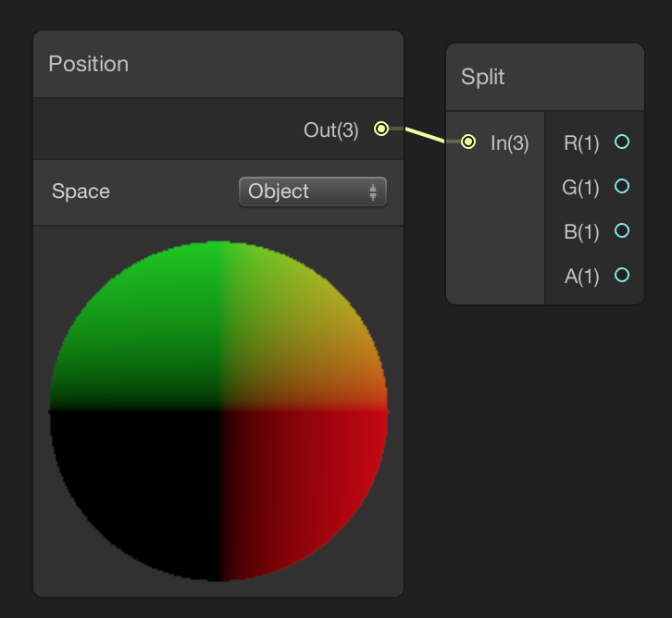Open the Space dropdown set to Object
The width and height of the screenshot is (672, 618).
pyautogui.click(x=313, y=192)
